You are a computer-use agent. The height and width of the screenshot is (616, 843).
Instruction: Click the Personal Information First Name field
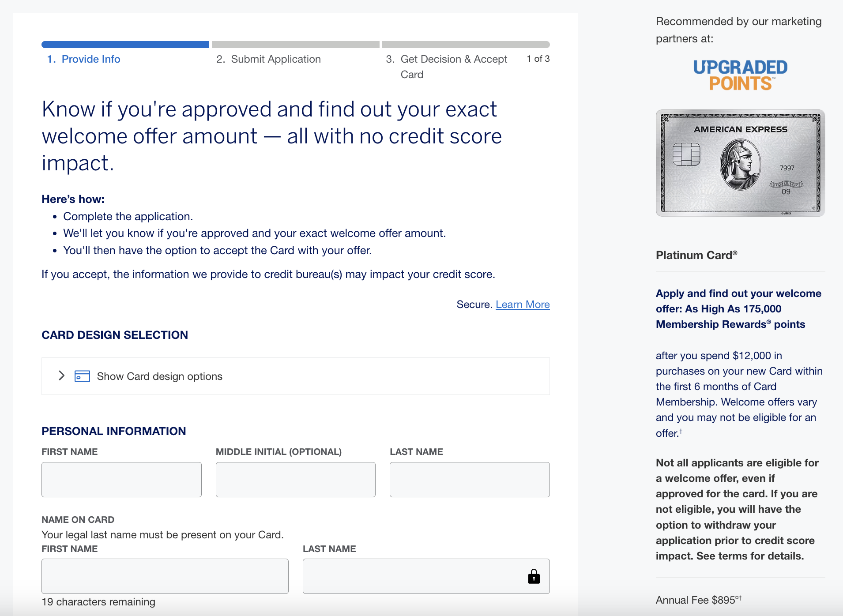[121, 480]
